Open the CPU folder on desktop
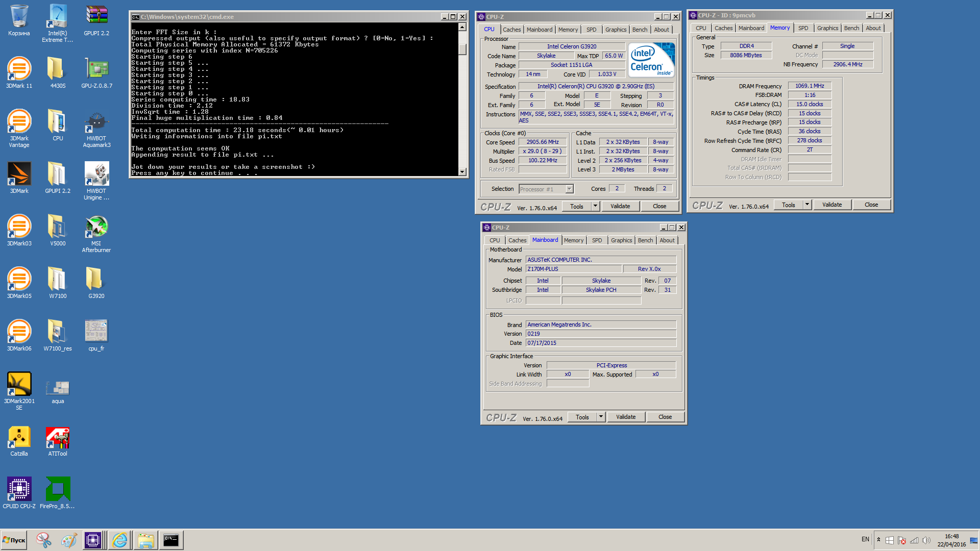Image resolution: width=980 pixels, height=551 pixels. pos(58,126)
